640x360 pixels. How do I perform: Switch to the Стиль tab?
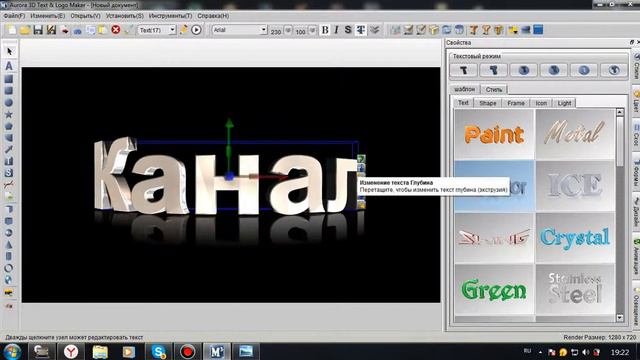pos(494,89)
